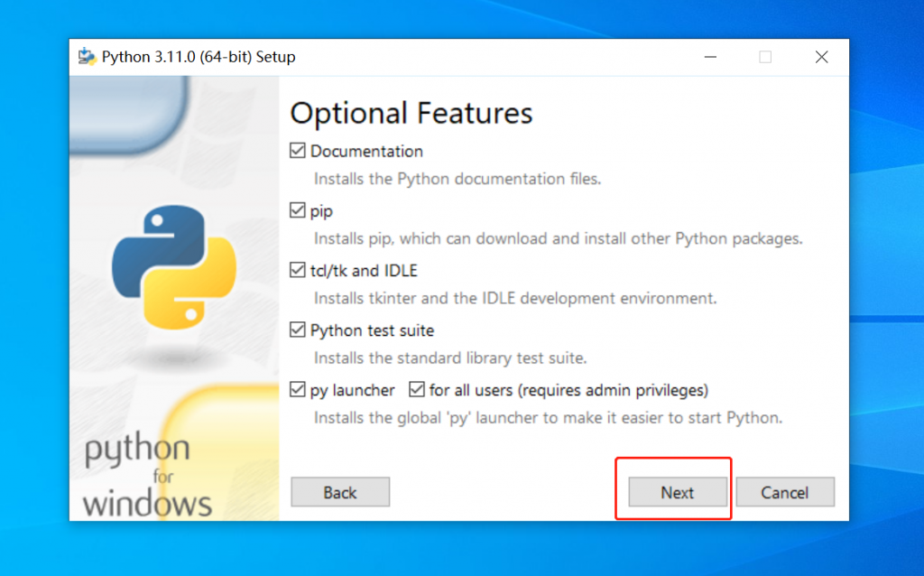Screen dimensions: 924x576
Task: Click the blue and yellow Python logo
Action: click(x=174, y=267)
